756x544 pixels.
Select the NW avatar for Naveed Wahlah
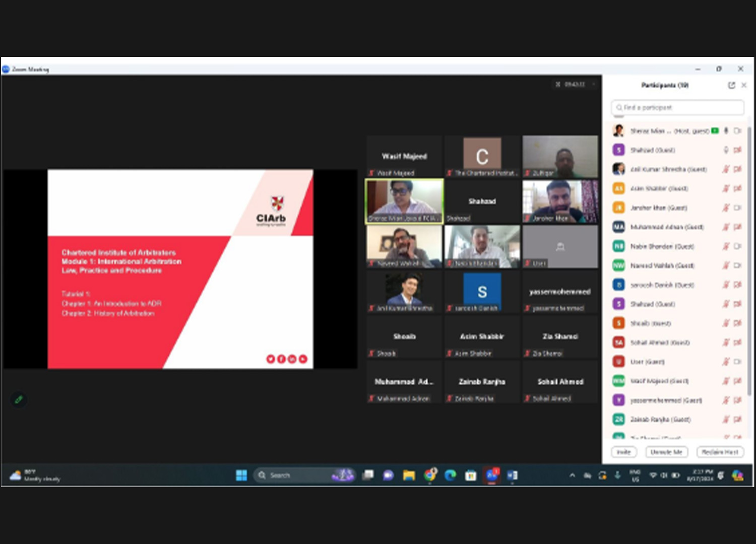click(x=618, y=265)
